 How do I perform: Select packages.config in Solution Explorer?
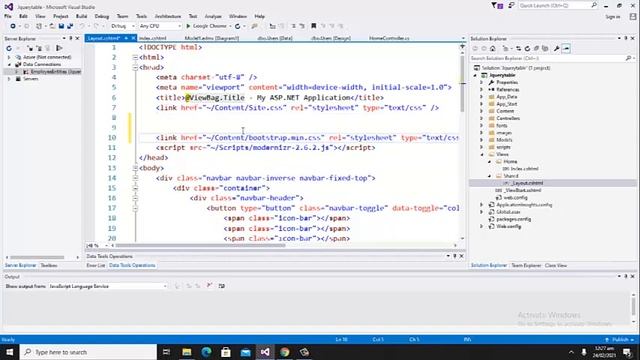(x=513, y=219)
